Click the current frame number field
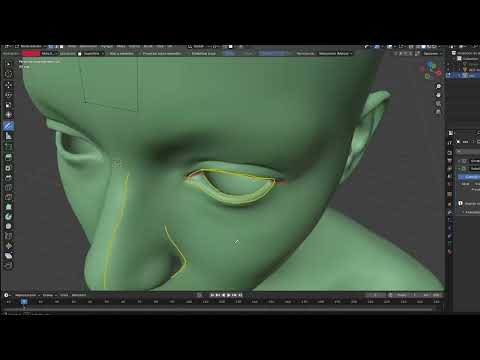This screenshot has width=480, height=360. point(376,295)
